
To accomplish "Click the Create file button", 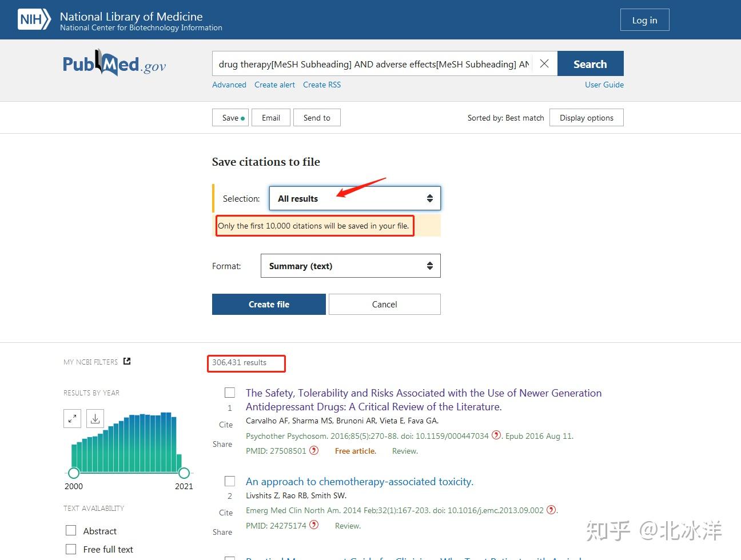I will 269,304.
